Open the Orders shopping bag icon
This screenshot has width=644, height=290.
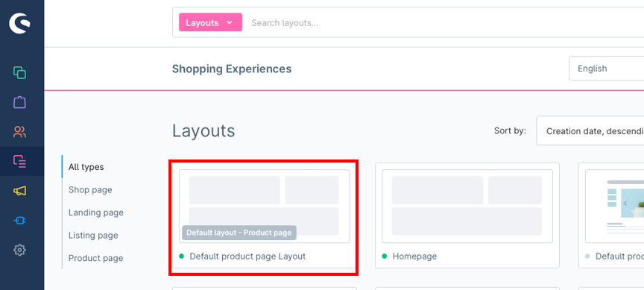[19, 102]
